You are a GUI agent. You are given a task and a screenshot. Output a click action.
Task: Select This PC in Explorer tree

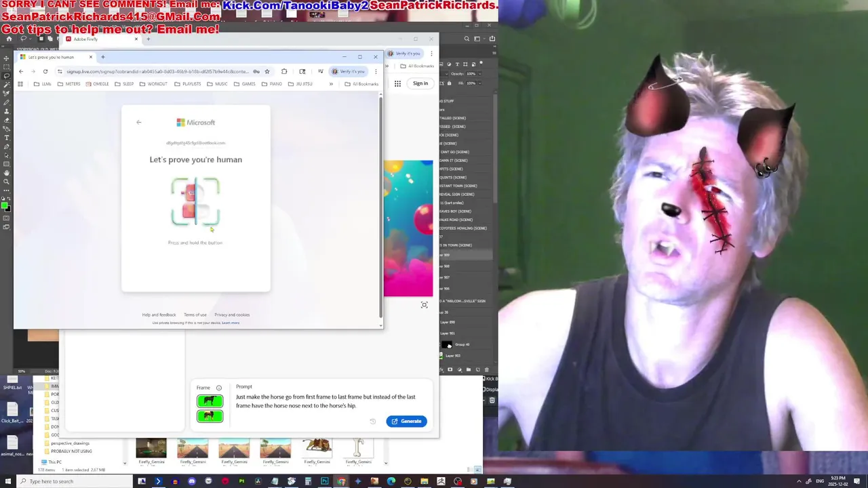(x=51, y=462)
